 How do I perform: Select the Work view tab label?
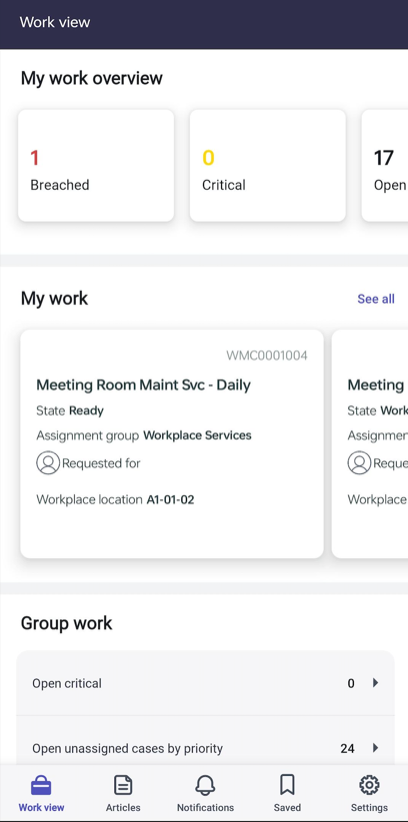(x=41, y=807)
